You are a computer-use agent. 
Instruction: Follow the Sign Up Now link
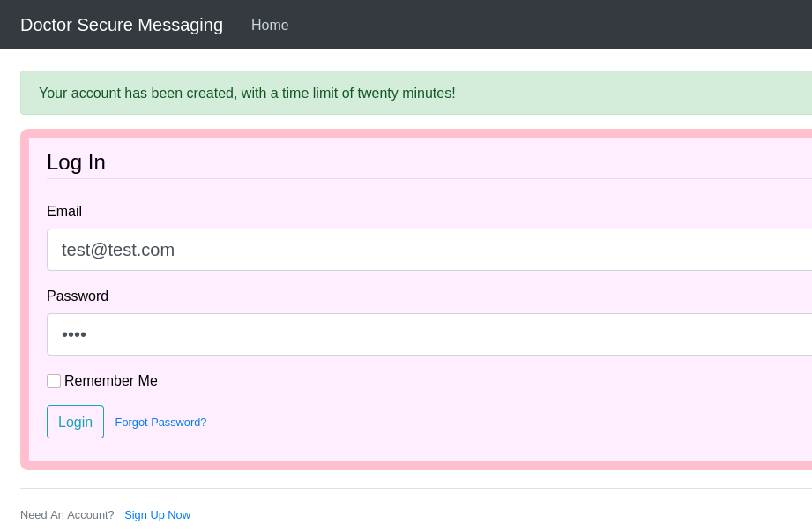pos(157,515)
